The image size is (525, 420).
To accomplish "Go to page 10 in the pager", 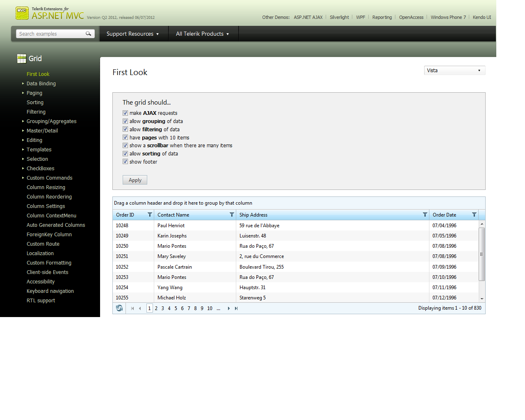I will [210, 308].
